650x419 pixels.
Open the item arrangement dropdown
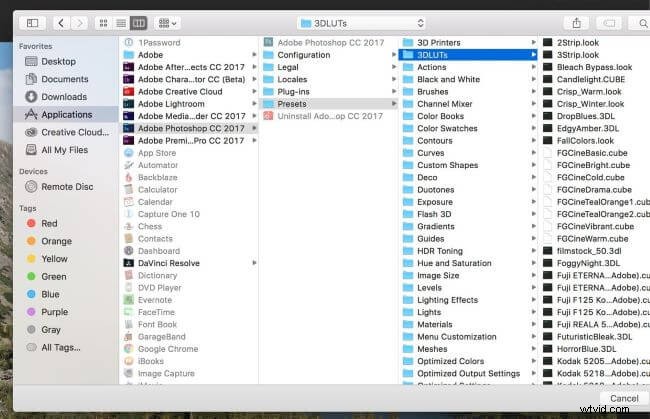point(167,22)
